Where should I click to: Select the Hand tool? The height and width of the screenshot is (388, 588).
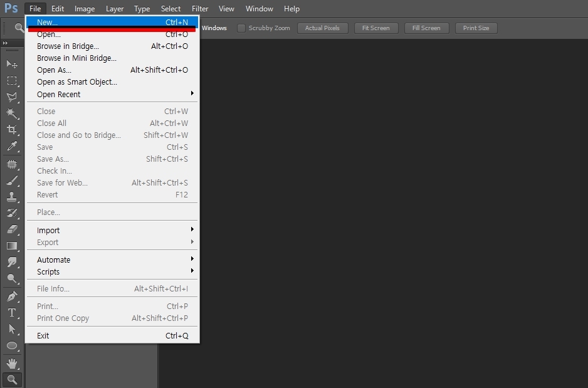(12, 364)
